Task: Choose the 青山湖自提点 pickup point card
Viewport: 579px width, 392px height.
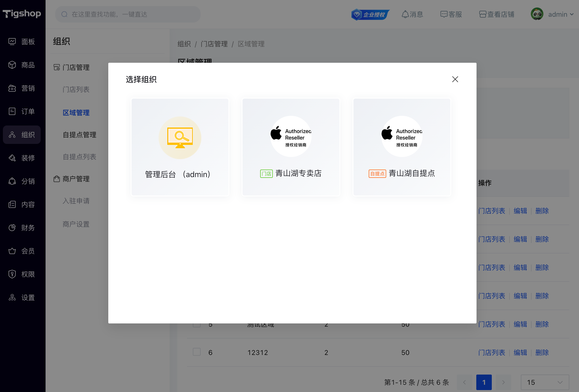Action: (x=402, y=147)
